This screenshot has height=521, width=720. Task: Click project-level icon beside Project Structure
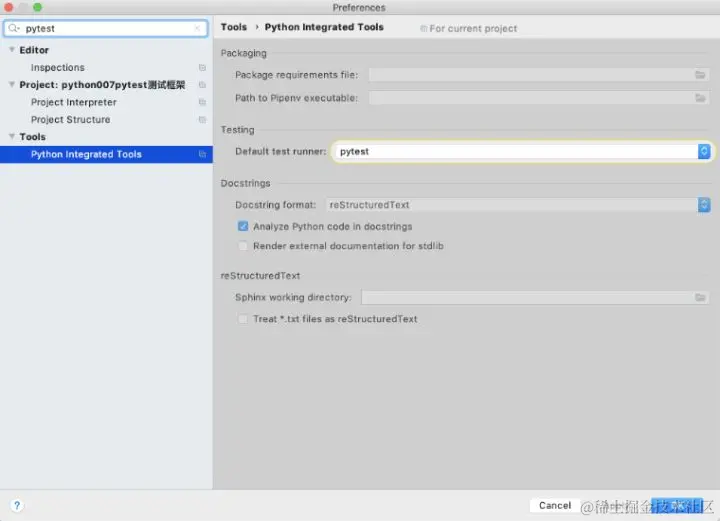[x=202, y=119]
